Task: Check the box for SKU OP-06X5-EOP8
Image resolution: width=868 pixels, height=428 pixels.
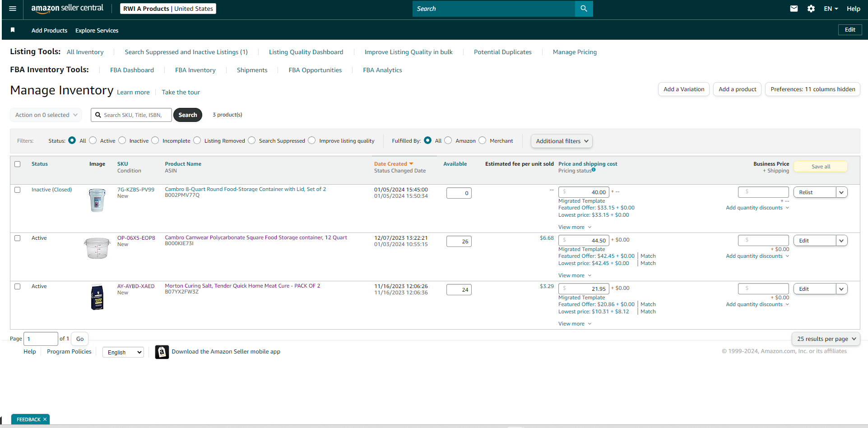Action: tap(18, 238)
